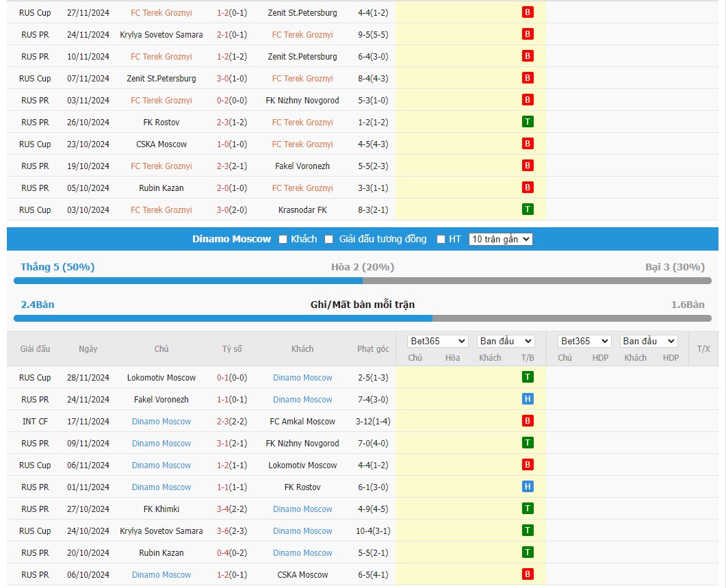Click the 'Giải đấu' column header
This screenshot has width=726, height=588.
point(35,349)
